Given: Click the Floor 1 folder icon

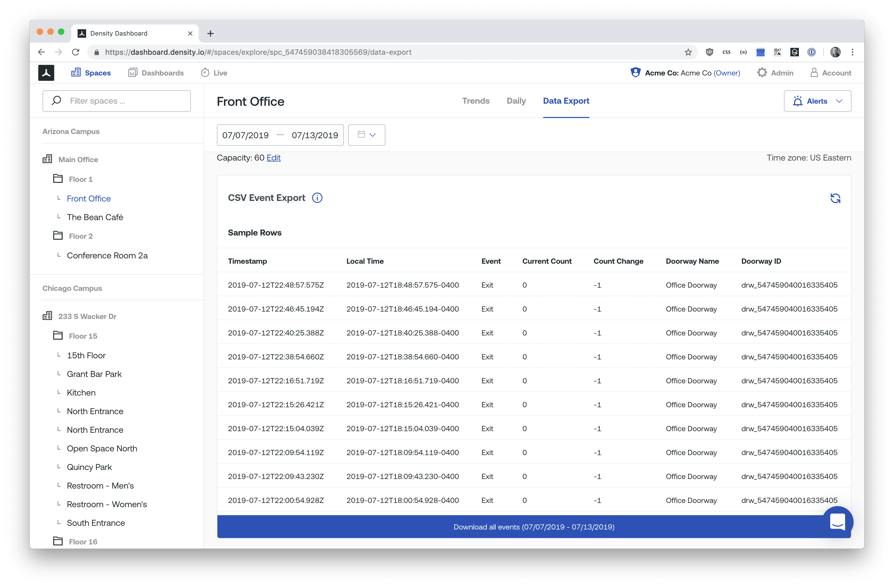Looking at the screenshot, I should coord(58,178).
